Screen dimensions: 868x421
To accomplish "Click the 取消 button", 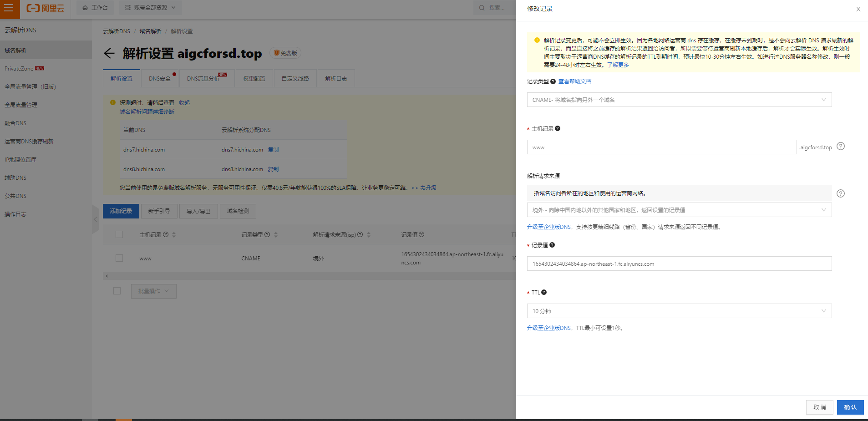I will click(820, 407).
